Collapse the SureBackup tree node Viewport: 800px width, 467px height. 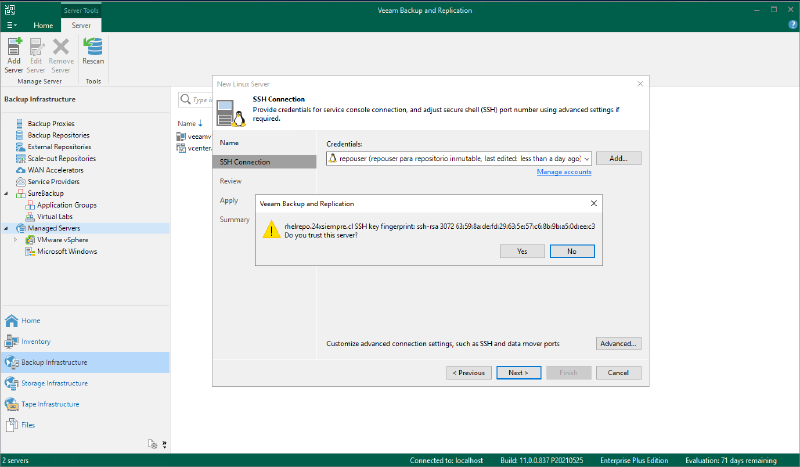point(6,193)
